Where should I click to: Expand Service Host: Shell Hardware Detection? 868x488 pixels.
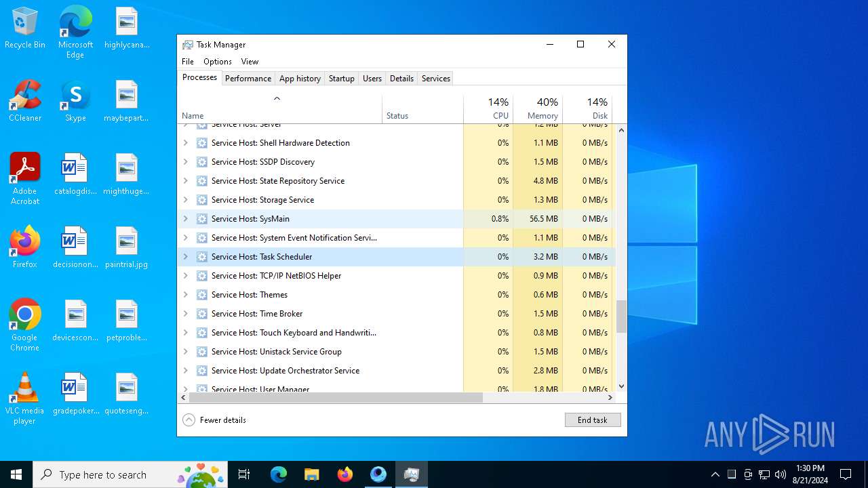coord(186,143)
